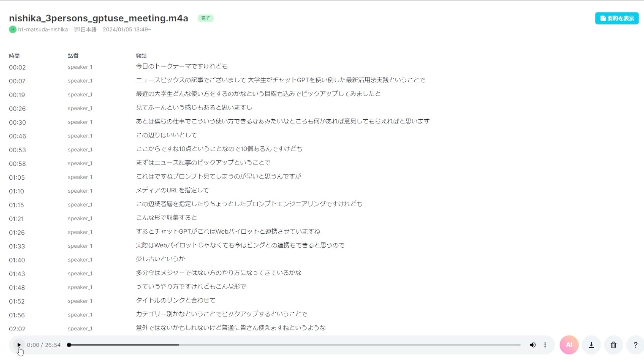This screenshot has height=362, width=644.
Task: Seek within the audio progress bar
Action: (294, 345)
